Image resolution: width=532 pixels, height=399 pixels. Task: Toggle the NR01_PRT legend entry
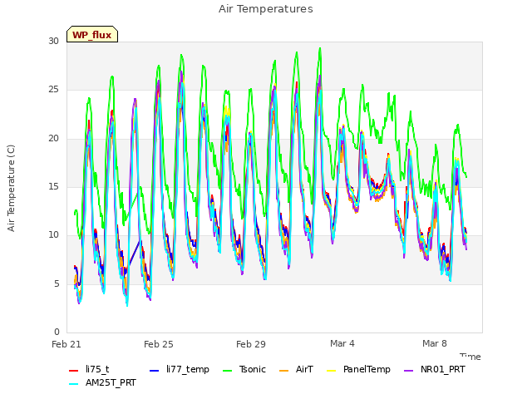(x=435, y=369)
